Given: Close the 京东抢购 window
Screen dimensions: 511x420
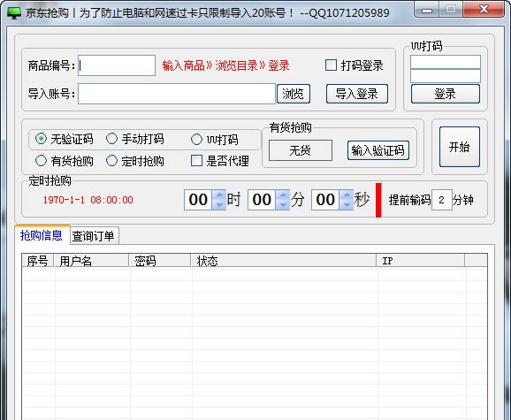Looking at the screenshot, I should (x=484, y=10).
